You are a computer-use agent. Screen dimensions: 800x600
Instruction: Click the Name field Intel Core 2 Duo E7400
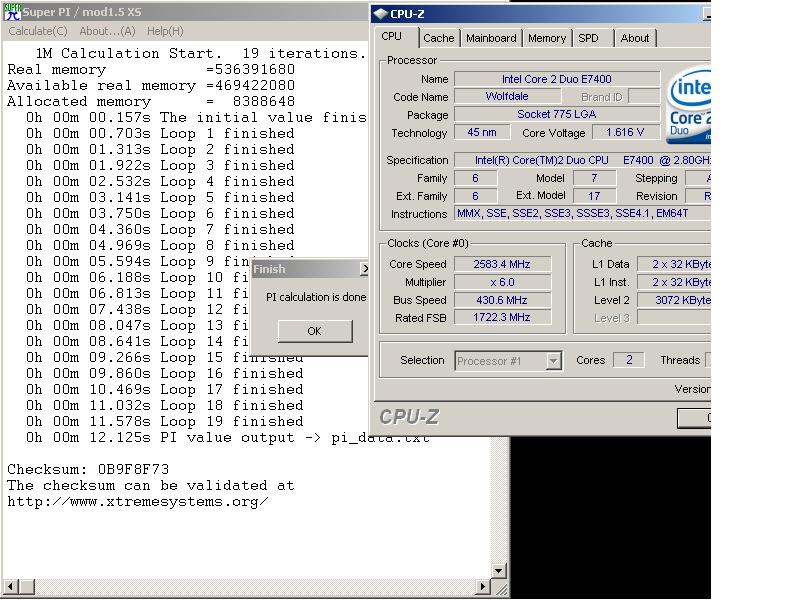[557, 79]
